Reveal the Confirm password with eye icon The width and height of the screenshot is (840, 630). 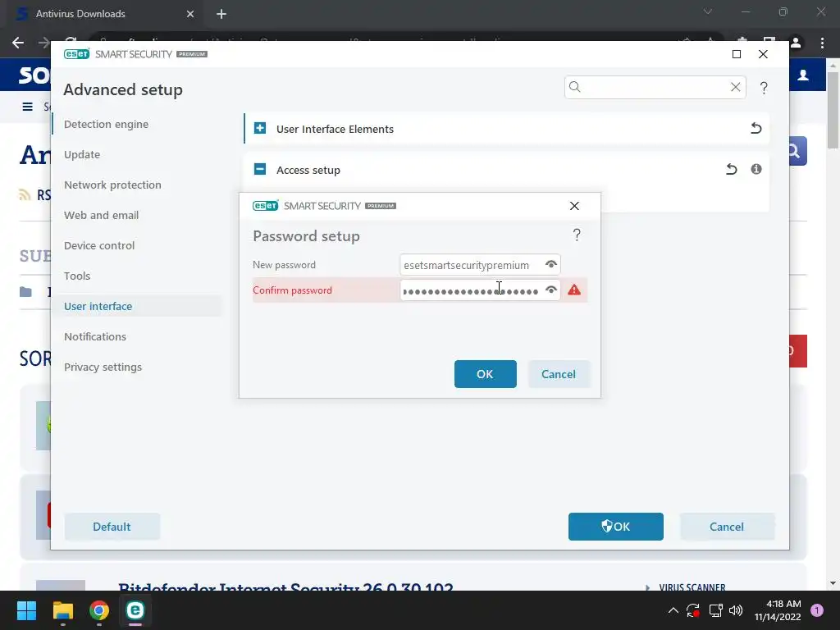coord(550,290)
